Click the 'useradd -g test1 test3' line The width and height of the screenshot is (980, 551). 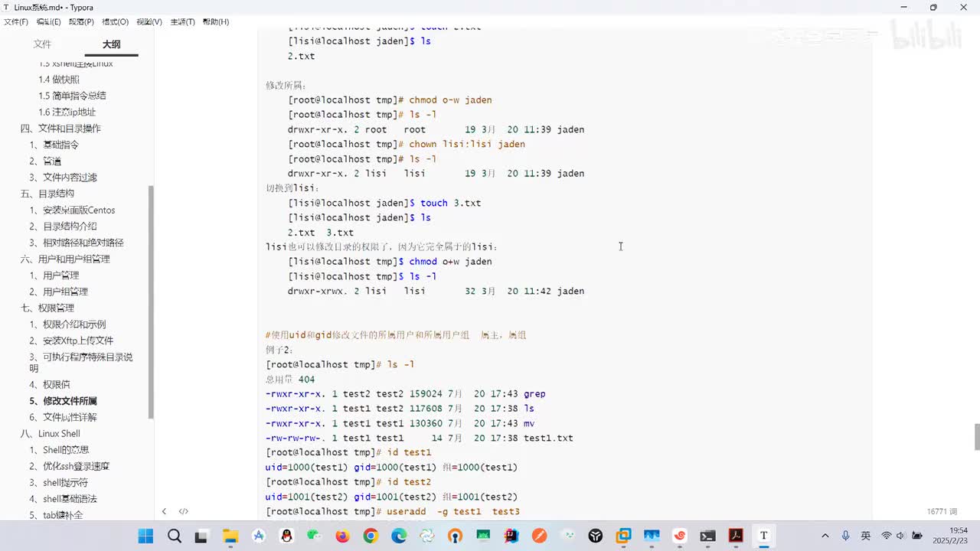[393, 511]
